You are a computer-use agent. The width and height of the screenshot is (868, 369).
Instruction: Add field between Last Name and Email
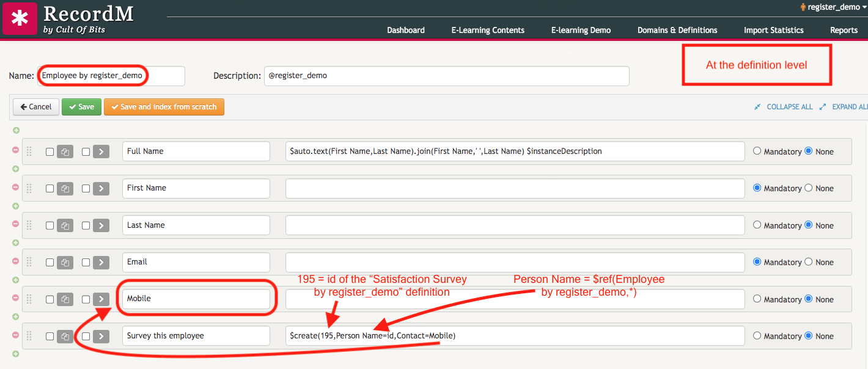[16, 243]
